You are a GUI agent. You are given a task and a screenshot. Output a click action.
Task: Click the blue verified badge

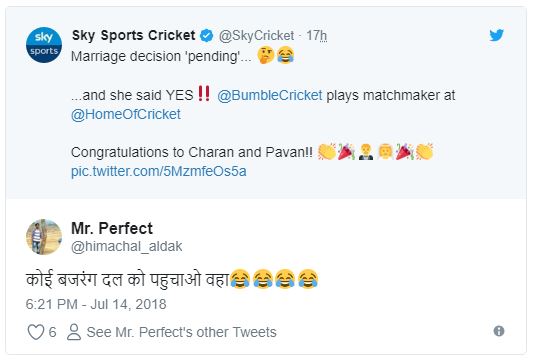click(207, 35)
